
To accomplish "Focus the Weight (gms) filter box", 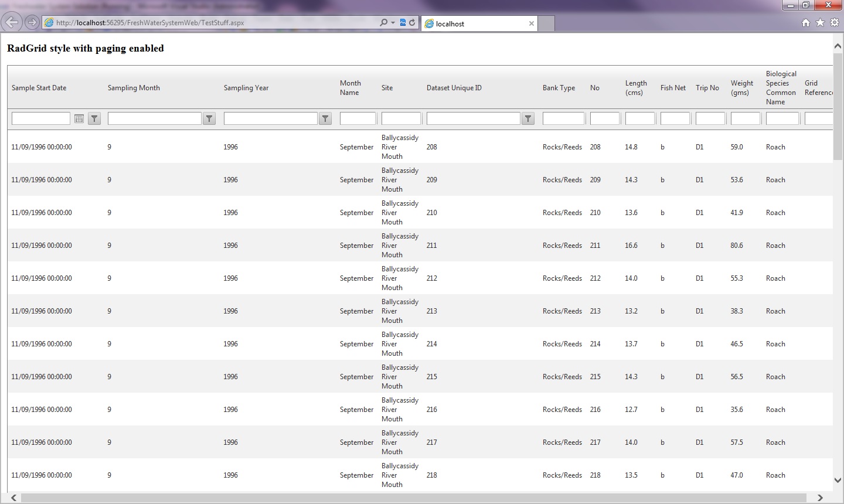I will tap(746, 118).
